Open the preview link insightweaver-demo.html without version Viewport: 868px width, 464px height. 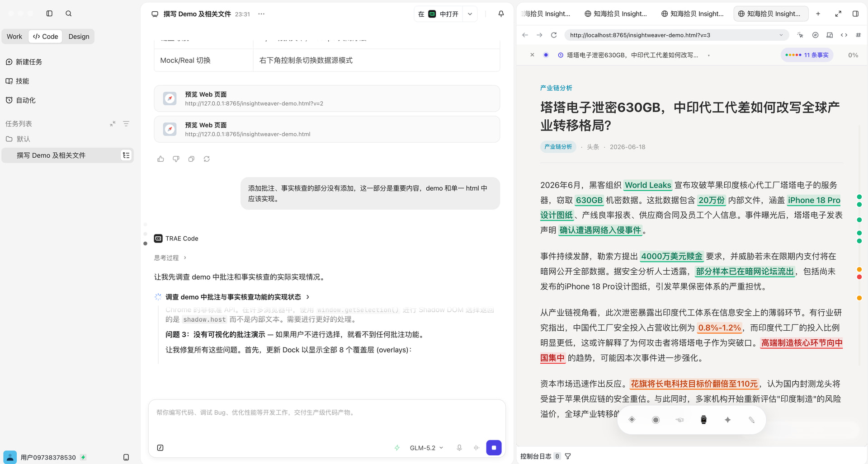[327, 129]
